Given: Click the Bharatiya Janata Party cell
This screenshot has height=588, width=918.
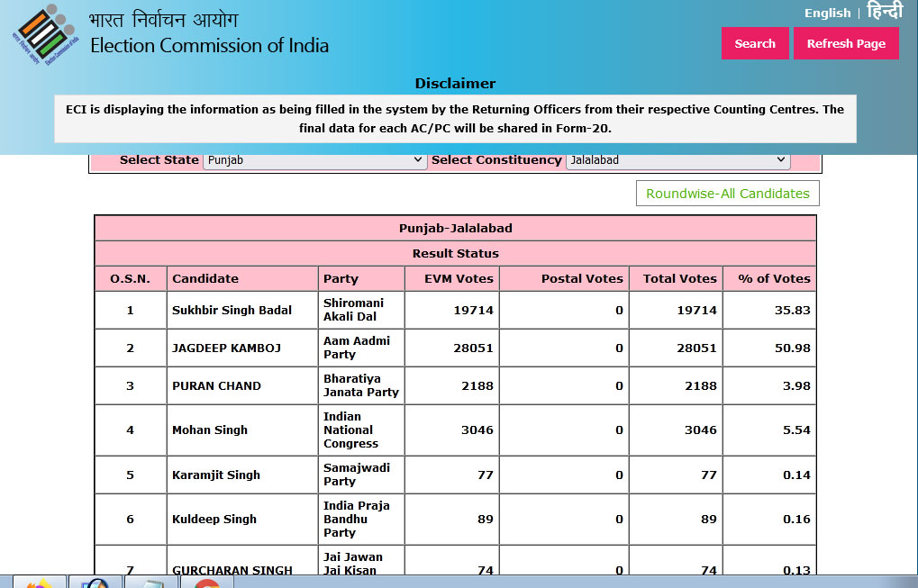Looking at the screenshot, I should point(361,385).
